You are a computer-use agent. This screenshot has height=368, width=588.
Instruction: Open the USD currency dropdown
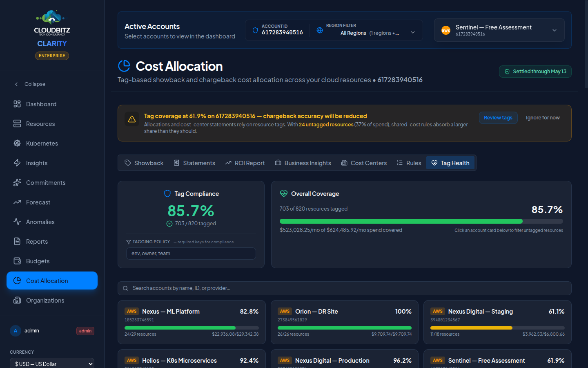coord(52,364)
